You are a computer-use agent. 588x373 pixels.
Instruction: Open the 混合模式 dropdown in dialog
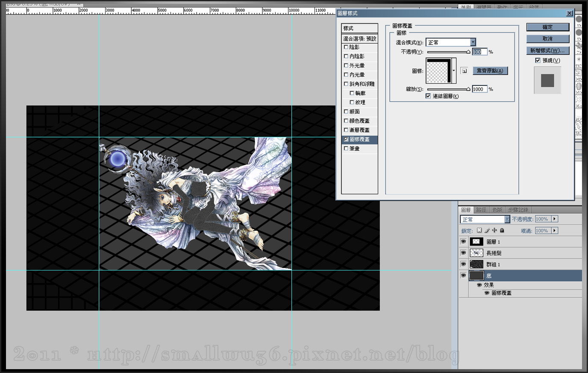pos(473,42)
